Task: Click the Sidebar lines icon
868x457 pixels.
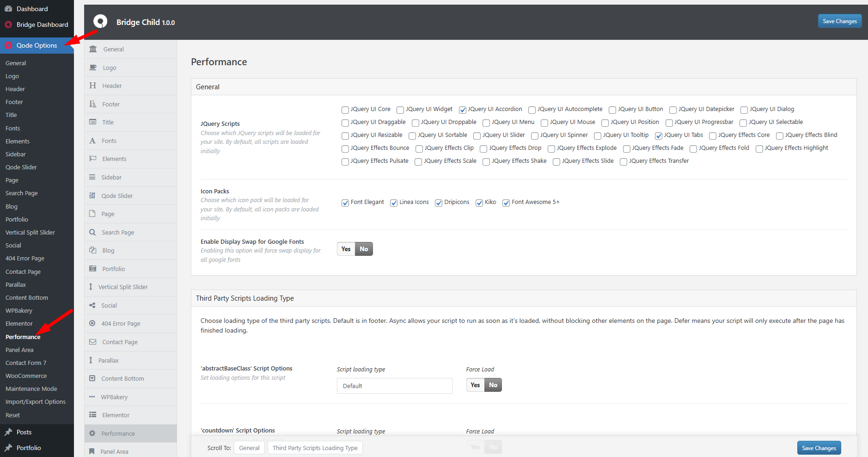Action: 92,177
